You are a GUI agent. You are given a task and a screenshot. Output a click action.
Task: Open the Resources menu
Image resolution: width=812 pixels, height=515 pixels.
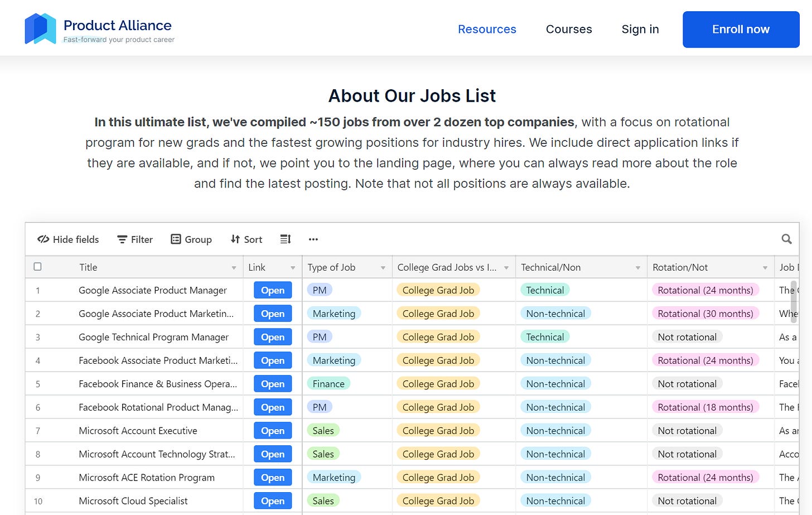(487, 29)
